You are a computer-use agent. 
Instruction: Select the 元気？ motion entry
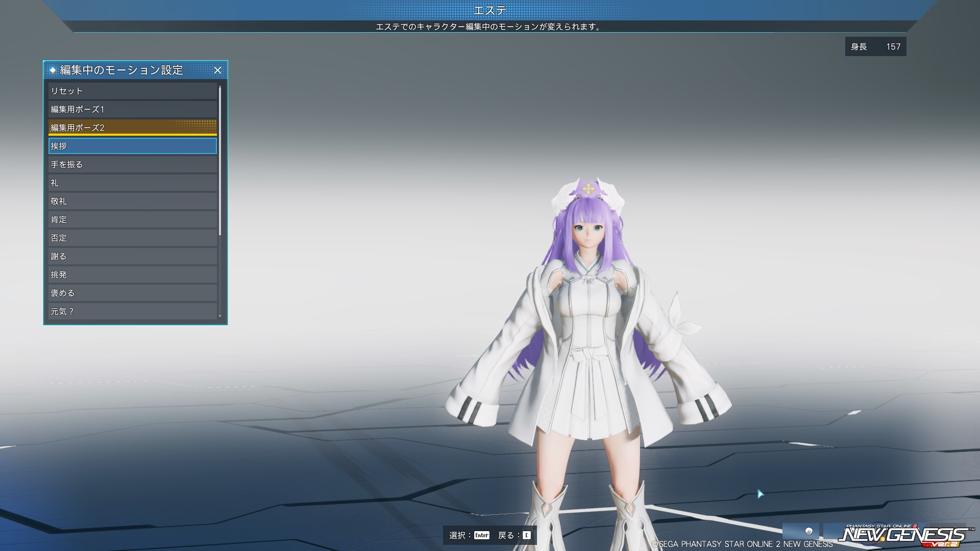point(133,311)
